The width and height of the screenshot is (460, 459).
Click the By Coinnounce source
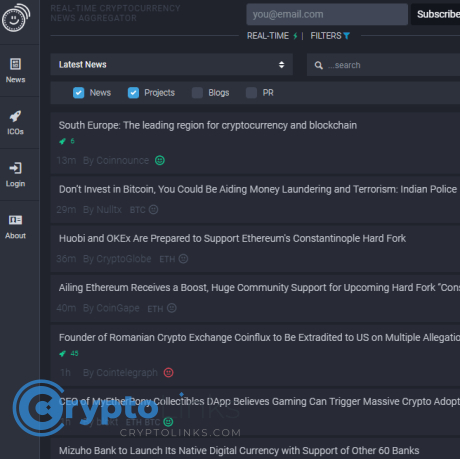pos(116,160)
